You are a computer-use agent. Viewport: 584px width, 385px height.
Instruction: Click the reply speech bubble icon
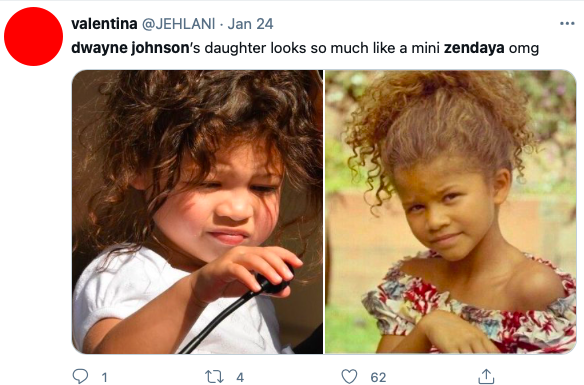point(80,376)
